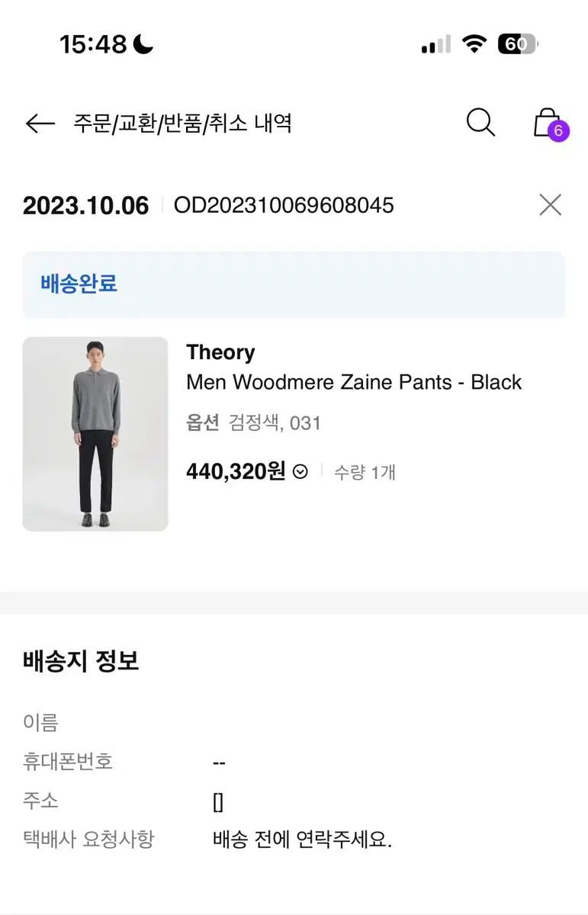Tap the Theory brand name
Image resolution: width=588 pixels, height=915 pixels.
[x=220, y=352]
